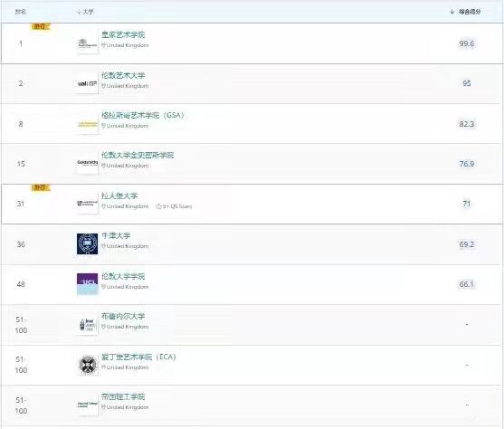Image resolution: width=504 pixels, height=429 pixels.
Task: Click the purple UCL logo
Action: (x=88, y=284)
